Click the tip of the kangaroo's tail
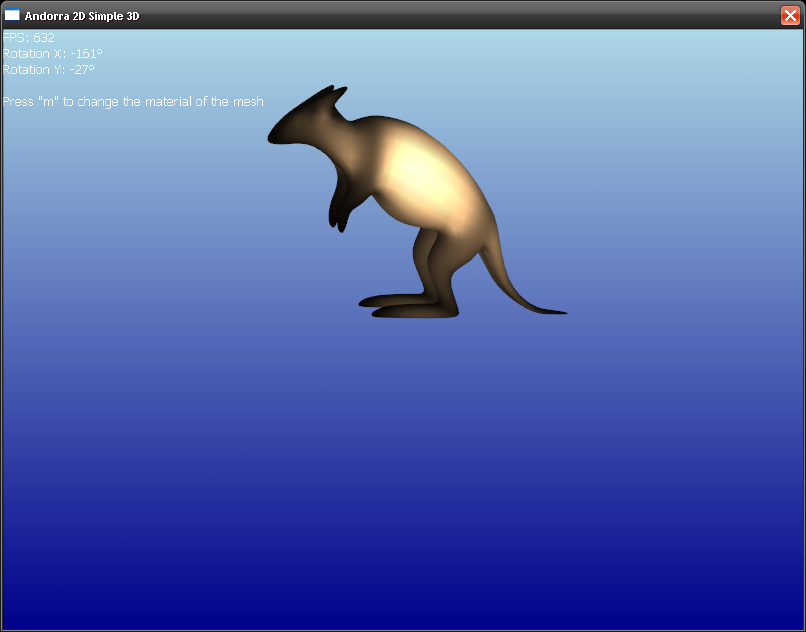The width and height of the screenshot is (806, 632). point(560,313)
